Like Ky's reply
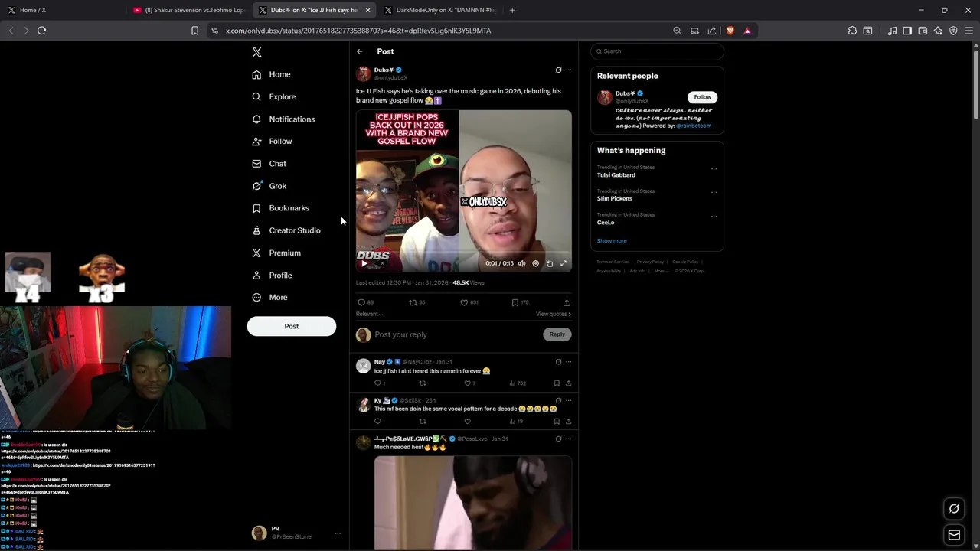Viewport: 980px width, 551px height. point(467,422)
